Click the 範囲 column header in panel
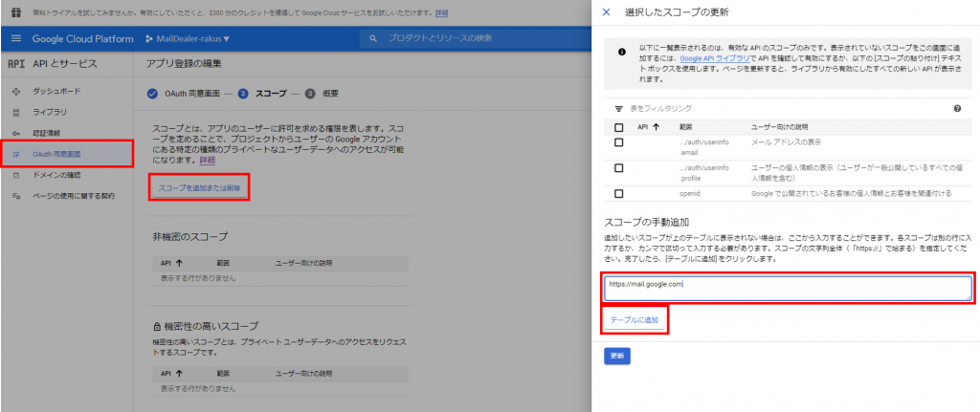Viewport: 980px width, 412px height. coord(686,127)
